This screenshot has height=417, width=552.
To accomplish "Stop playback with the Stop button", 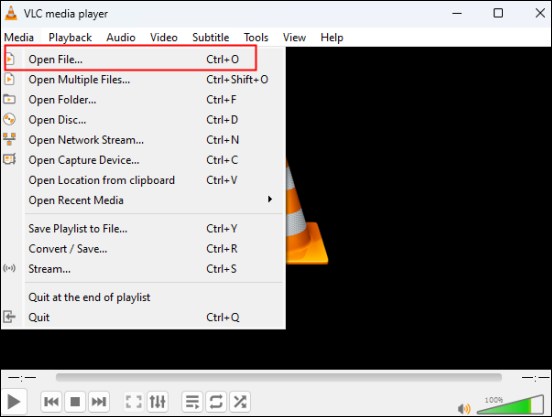I will 75,402.
